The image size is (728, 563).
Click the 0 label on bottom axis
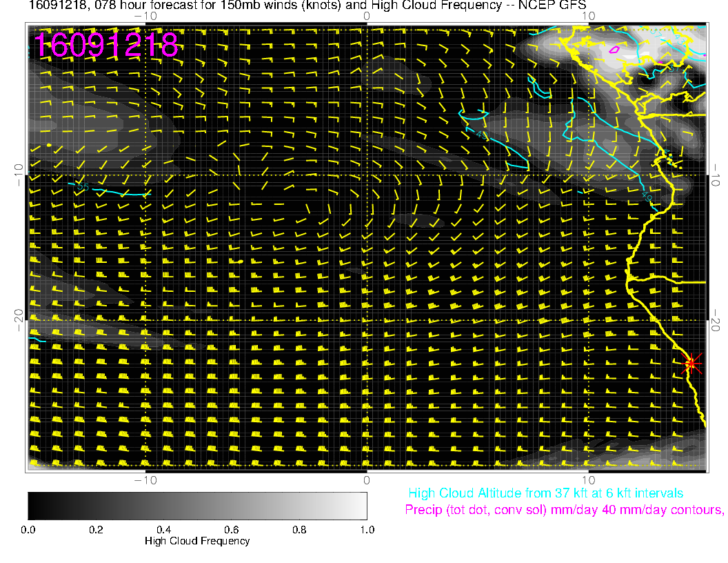click(x=366, y=480)
